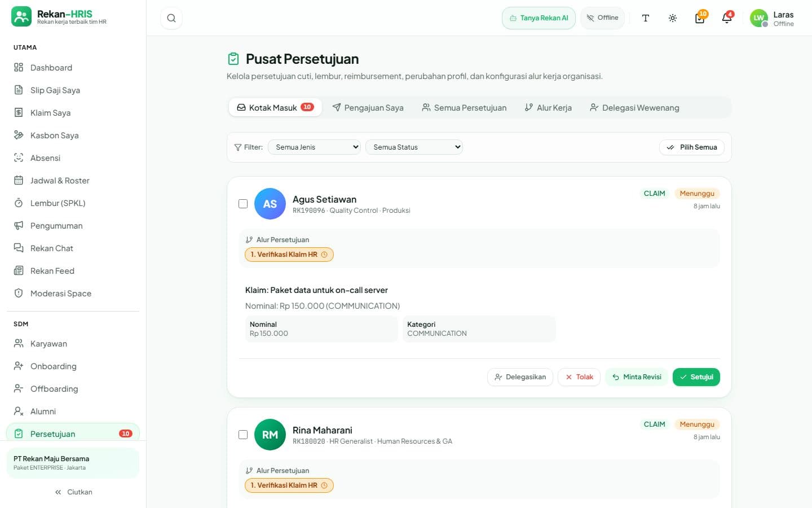Open the notifications bell icon
The width and height of the screenshot is (812, 508).
click(x=727, y=18)
